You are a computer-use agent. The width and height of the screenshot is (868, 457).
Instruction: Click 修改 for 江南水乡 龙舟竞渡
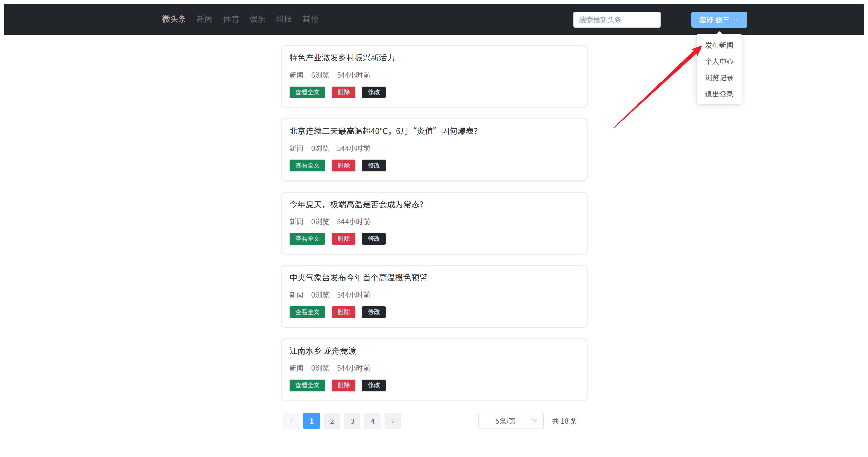click(374, 385)
